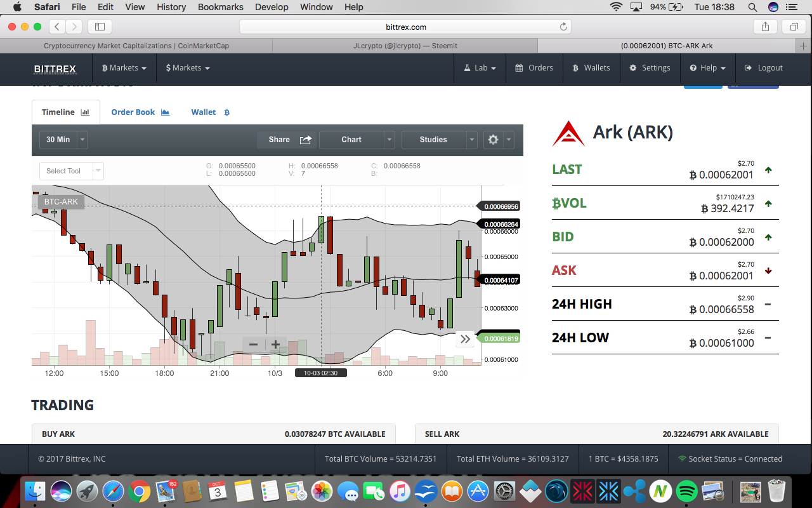Open the Apple menu
Image resolution: width=812 pixels, height=508 pixels.
click(x=16, y=7)
